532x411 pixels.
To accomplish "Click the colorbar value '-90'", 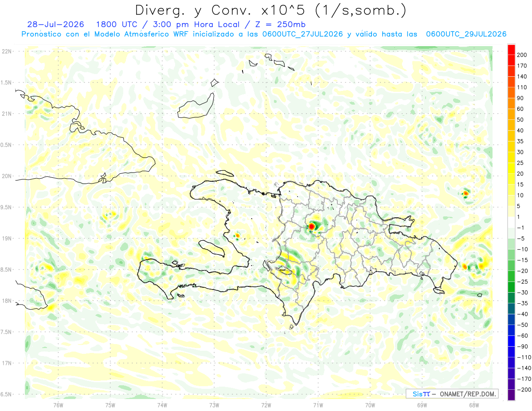I will coord(523,346).
